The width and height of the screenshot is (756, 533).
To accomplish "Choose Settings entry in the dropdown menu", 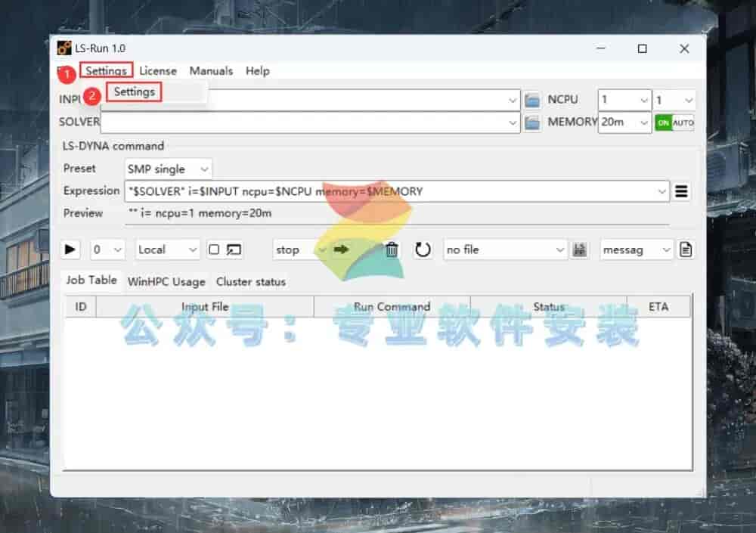I will coord(134,91).
